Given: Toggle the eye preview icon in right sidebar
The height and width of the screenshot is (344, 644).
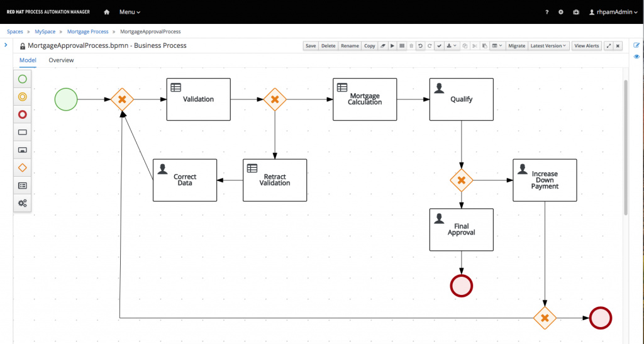Looking at the screenshot, I should coord(636,57).
